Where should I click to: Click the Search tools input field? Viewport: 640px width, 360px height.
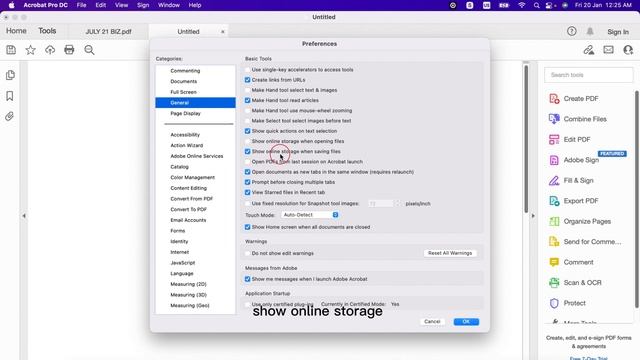589,75
